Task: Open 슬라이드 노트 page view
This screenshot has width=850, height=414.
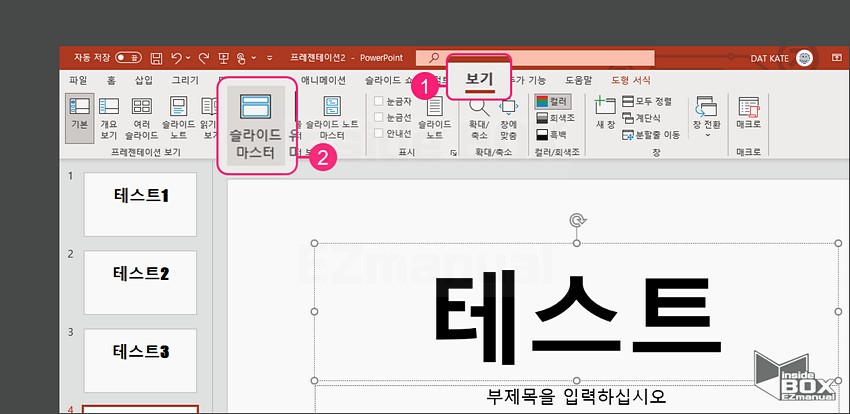Action: point(178,118)
